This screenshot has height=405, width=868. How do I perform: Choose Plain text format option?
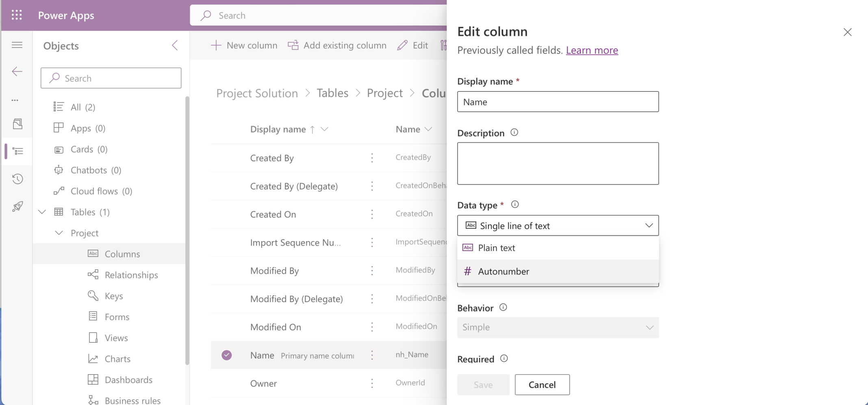(x=496, y=248)
